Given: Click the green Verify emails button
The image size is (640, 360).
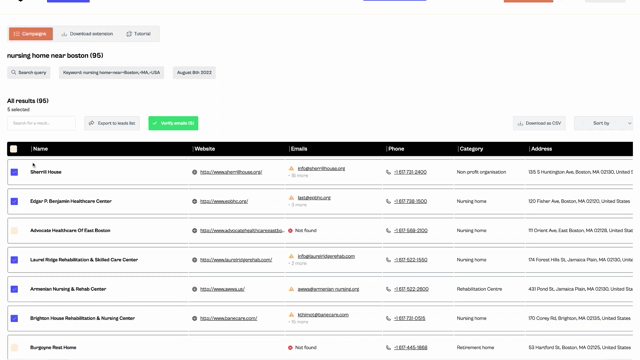Looking at the screenshot, I should [173, 123].
